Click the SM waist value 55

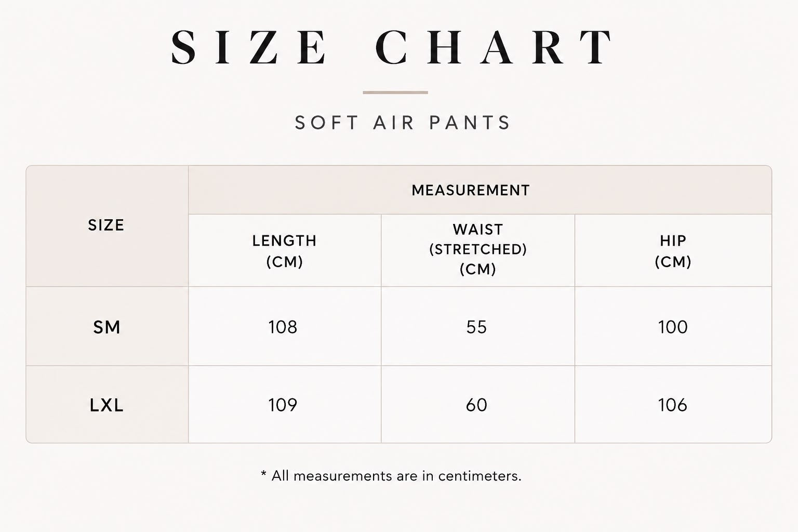tap(476, 327)
